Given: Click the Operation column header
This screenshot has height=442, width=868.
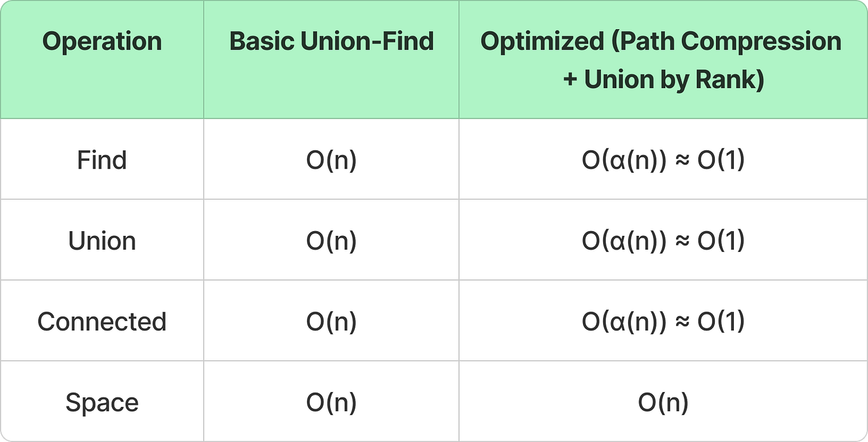Looking at the screenshot, I should click(102, 42).
